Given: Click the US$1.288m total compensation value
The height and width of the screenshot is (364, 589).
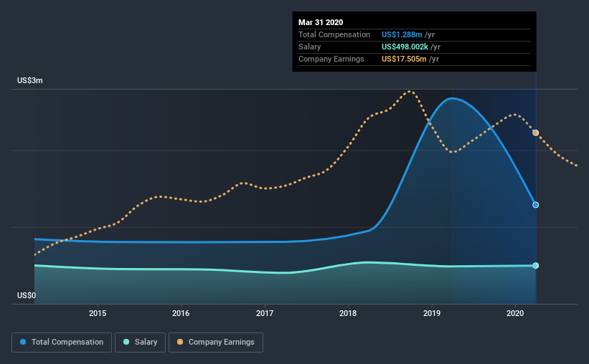Looking at the screenshot, I should (402, 34).
